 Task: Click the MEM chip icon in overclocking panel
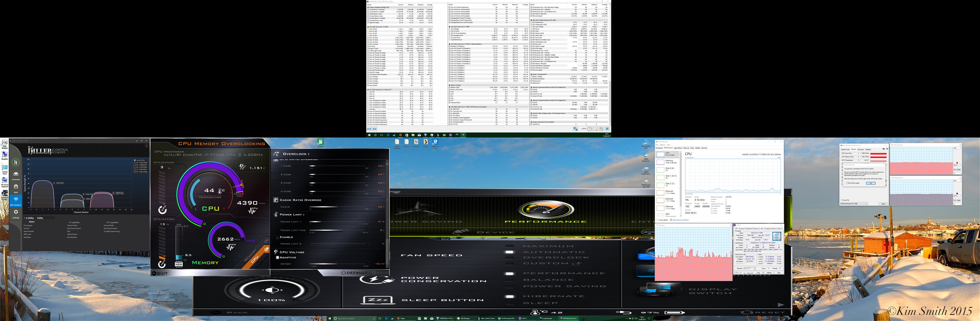(x=179, y=264)
